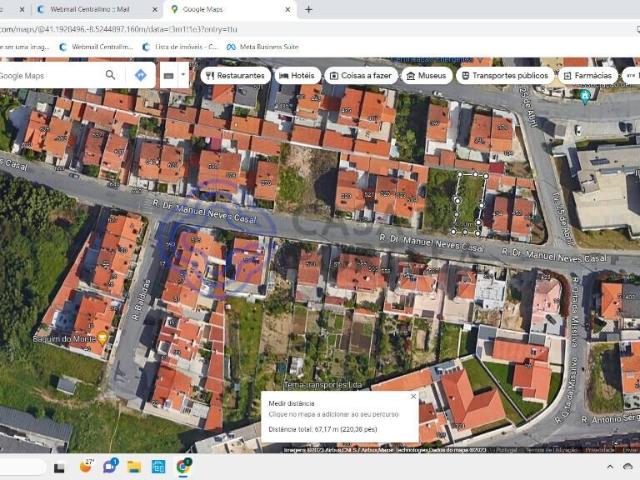Open directions with the blue diamond icon

pyautogui.click(x=140, y=76)
